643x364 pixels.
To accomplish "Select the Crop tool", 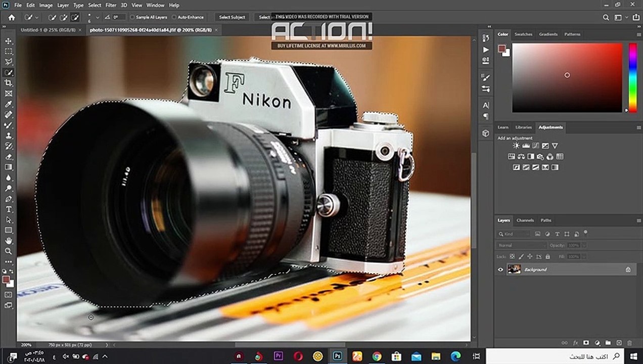I will pyautogui.click(x=8, y=83).
